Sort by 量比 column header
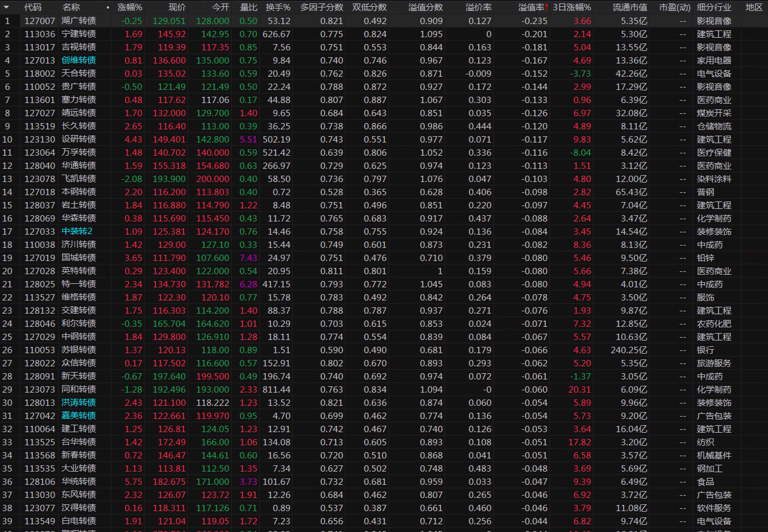Screen dimensions: 768x532 tap(248, 7)
